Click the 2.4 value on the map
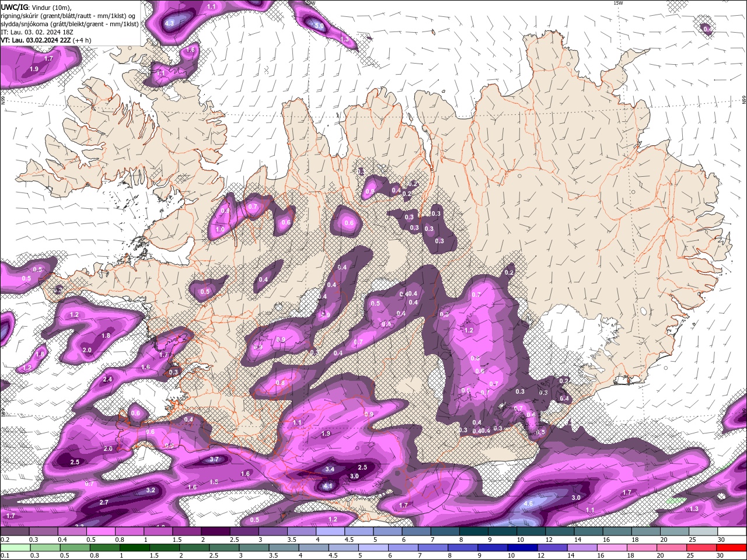The width and height of the screenshot is (747, 560). [107, 379]
